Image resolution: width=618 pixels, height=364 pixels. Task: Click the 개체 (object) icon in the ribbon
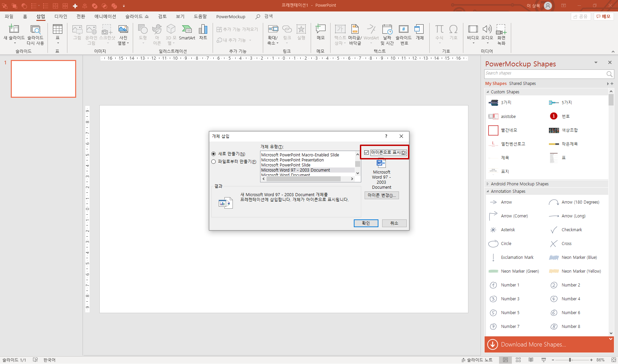point(420,29)
